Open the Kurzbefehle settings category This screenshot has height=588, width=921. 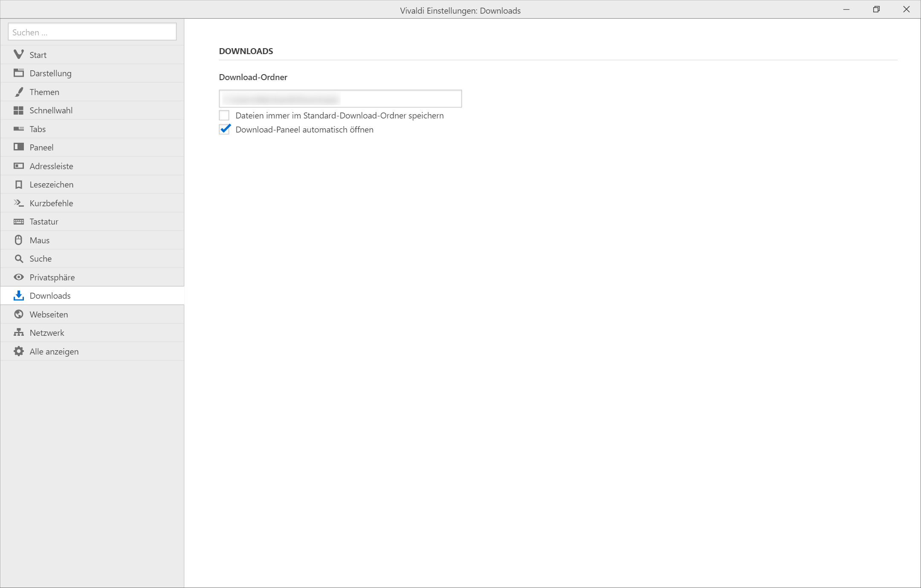click(x=51, y=203)
